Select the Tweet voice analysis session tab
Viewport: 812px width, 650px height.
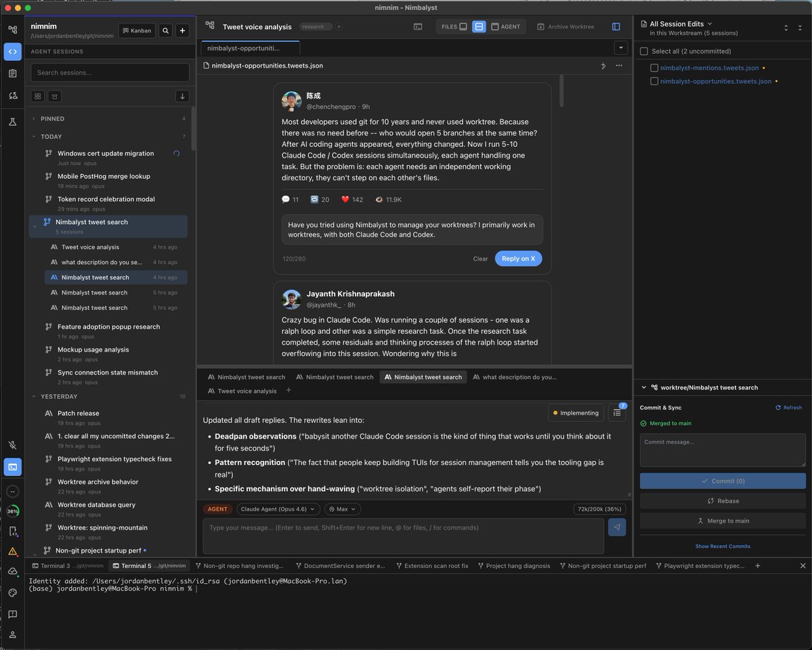[x=242, y=391]
